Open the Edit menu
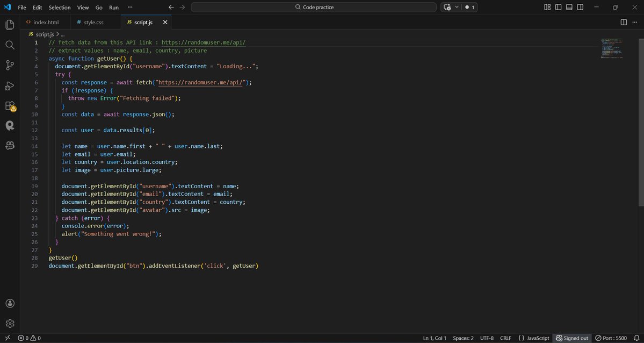Image resolution: width=644 pixels, height=343 pixels. tap(38, 8)
